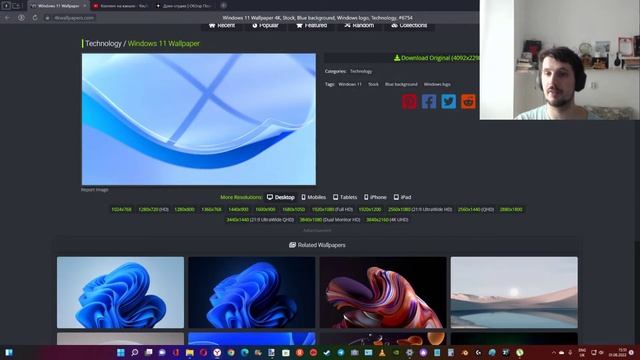The width and height of the screenshot is (640, 360).
Task: Select the Tablets resolutions tab
Action: [x=345, y=197]
